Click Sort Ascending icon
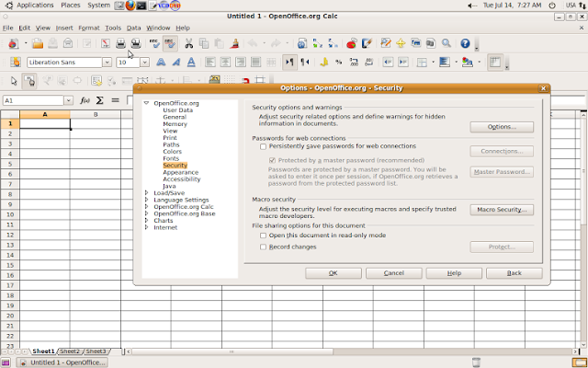The height and width of the screenshot is (368, 588). (318, 43)
